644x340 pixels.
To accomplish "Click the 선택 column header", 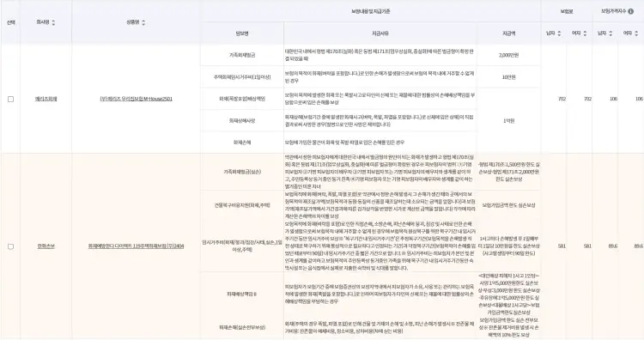I will click(10, 22).
